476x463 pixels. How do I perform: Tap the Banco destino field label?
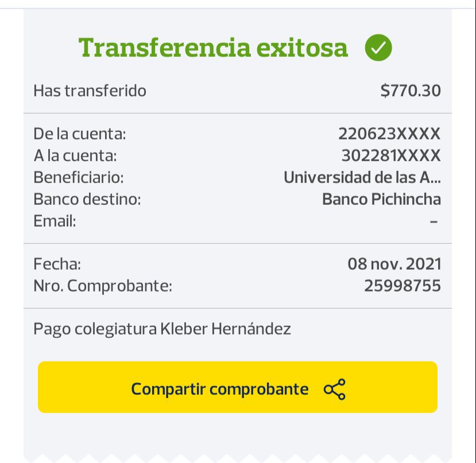point(87,199)
